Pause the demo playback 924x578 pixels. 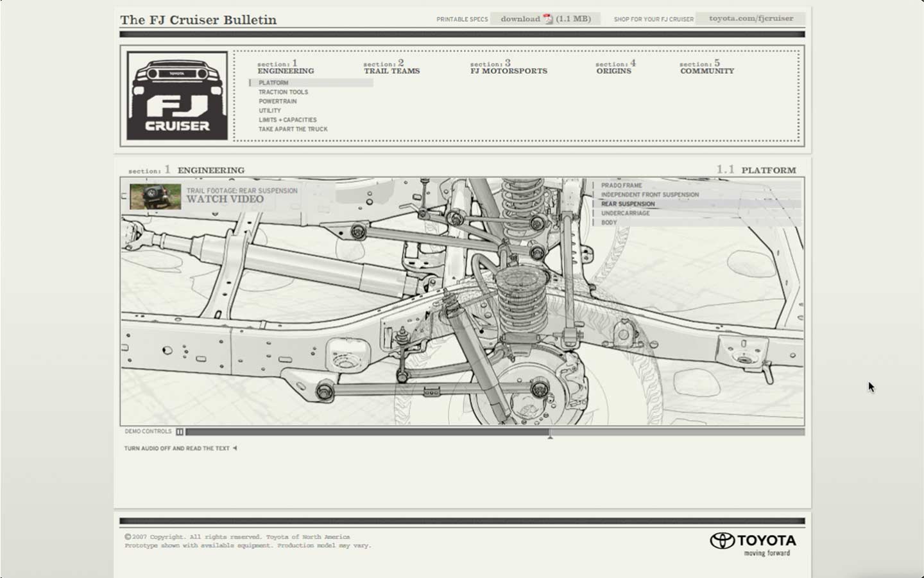[180, 432]
